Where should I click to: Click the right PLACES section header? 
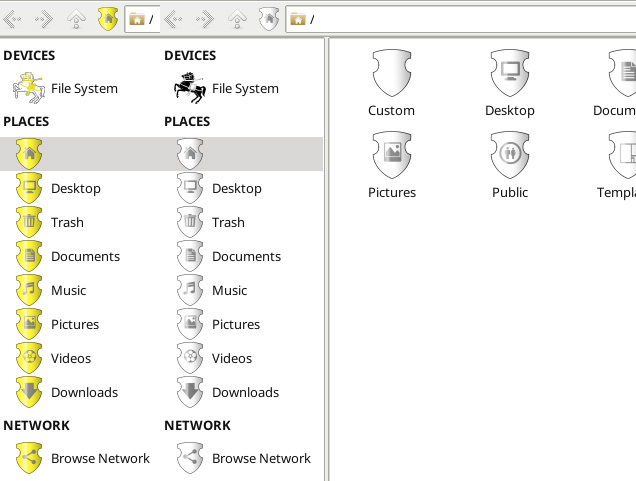pyautogui.click(x=187, y=122)
